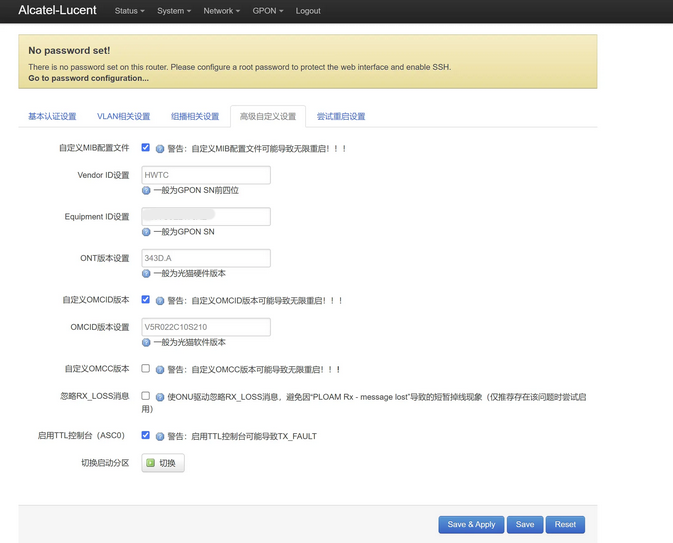Focus the ONT版本设置 input field
Viewport: 673px width, 543px height.
click(x=206, y=258)
